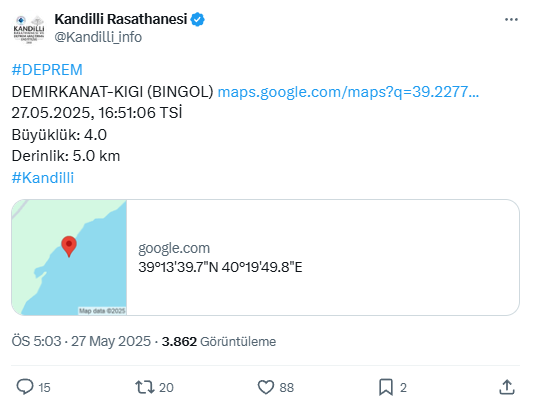Click the red map pin marker

pyautogui.click(x=69, y=246)
